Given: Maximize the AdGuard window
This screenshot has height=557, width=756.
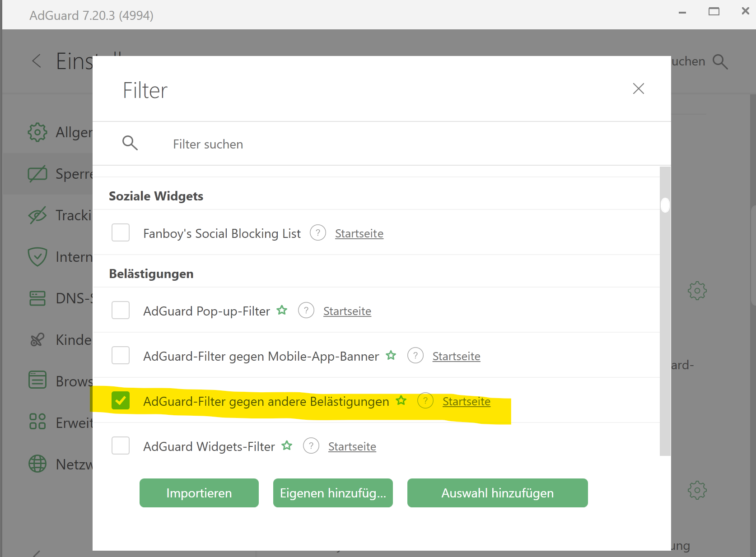Looking at the screenshot, I should (x=714, y=11).
